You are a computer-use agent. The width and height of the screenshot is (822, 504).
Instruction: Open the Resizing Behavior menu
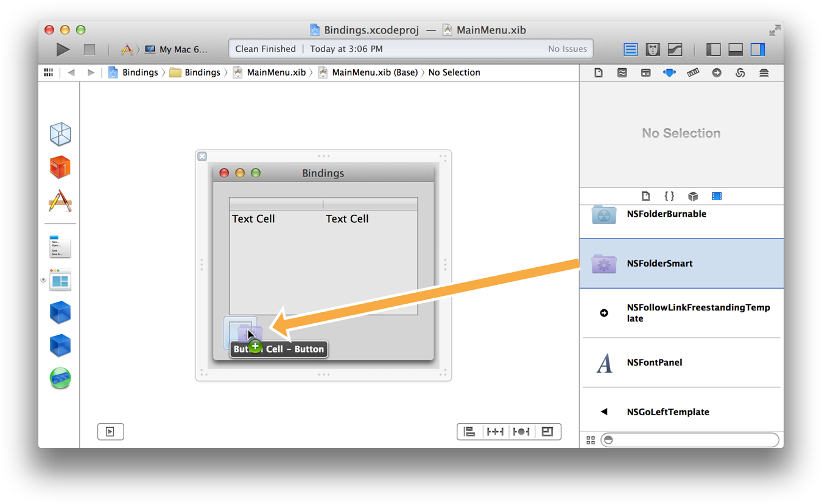click(547, 432)
